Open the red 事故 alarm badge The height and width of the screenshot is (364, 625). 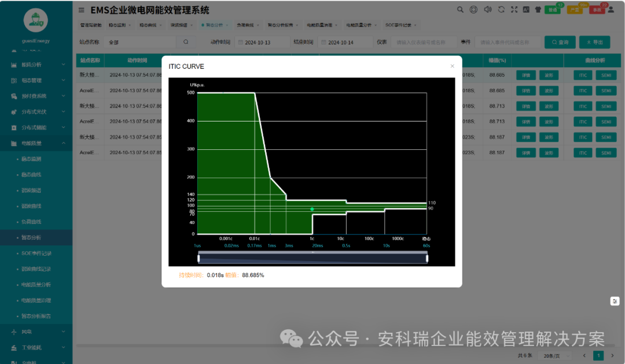[597, 10]
